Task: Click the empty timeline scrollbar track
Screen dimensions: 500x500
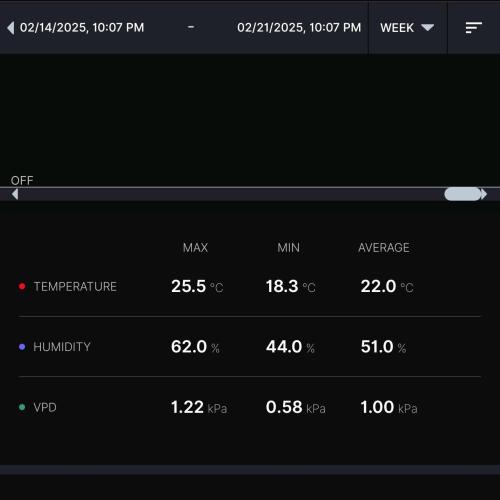Action: [x=231, y=194]
